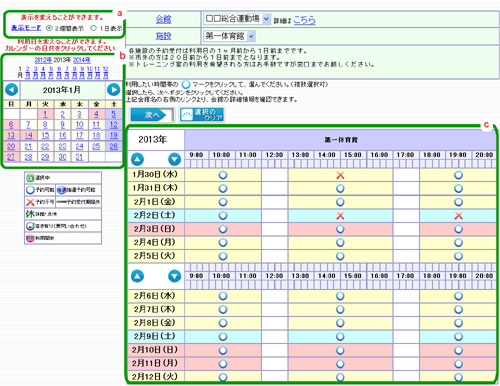Pick the morning slot circle on 2月2日(土)
The height and width of the screenshot is (386, 500).
coord(223,215)
